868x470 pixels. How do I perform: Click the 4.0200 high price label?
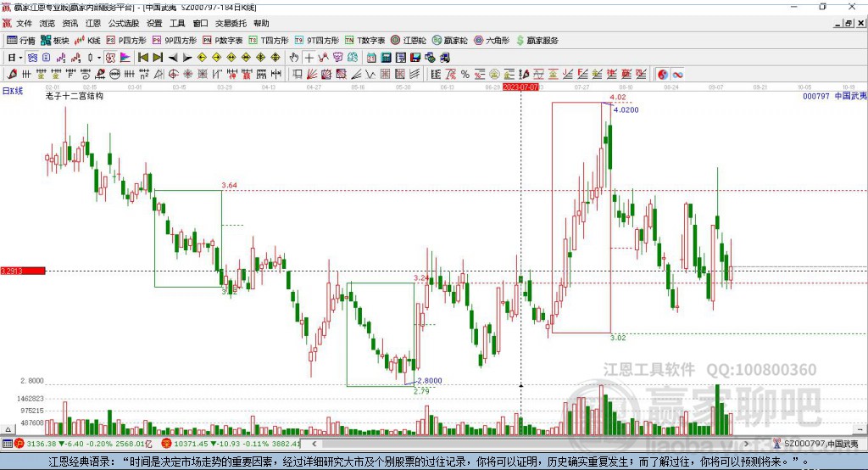pyautogui.click(x=626, y=109)
